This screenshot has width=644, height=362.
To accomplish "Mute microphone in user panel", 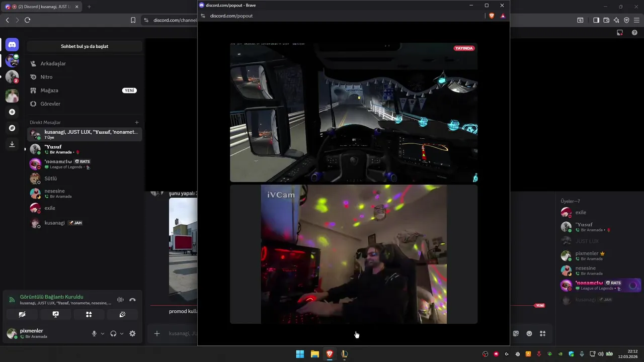I will [x=94, y=333].
